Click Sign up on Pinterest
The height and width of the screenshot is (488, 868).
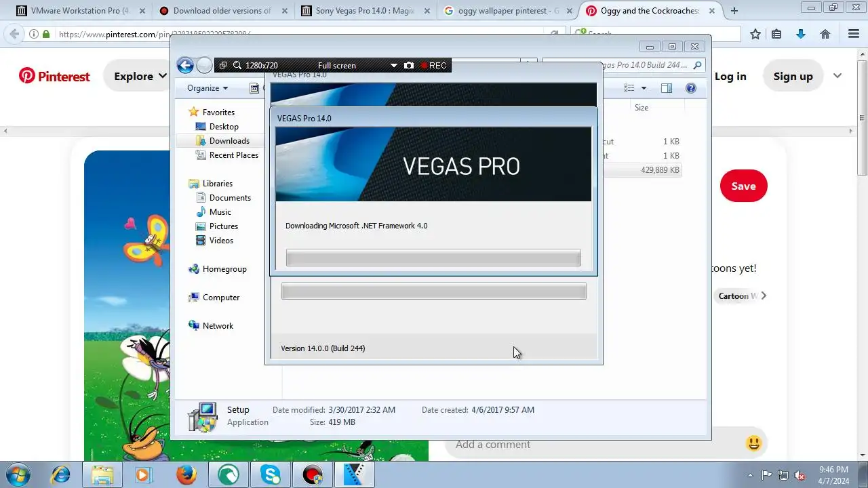(x=793, y=76)
